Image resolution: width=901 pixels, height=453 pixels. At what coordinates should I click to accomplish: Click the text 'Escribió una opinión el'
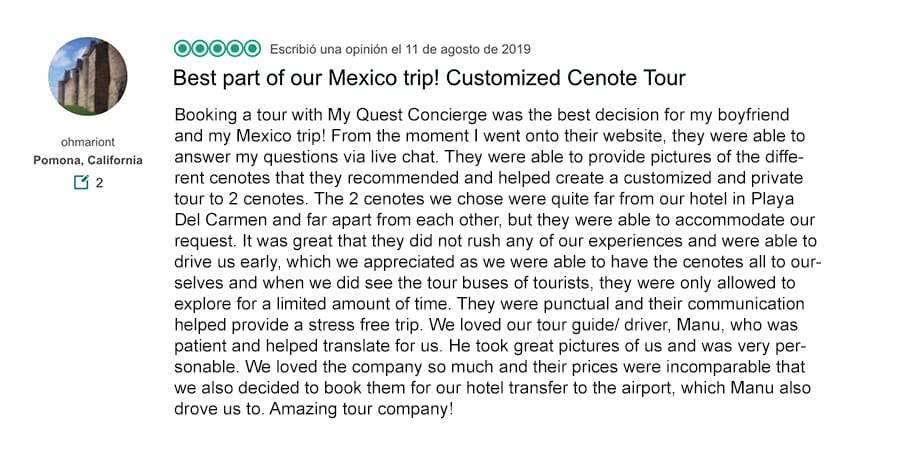click(x=336, y=49)
